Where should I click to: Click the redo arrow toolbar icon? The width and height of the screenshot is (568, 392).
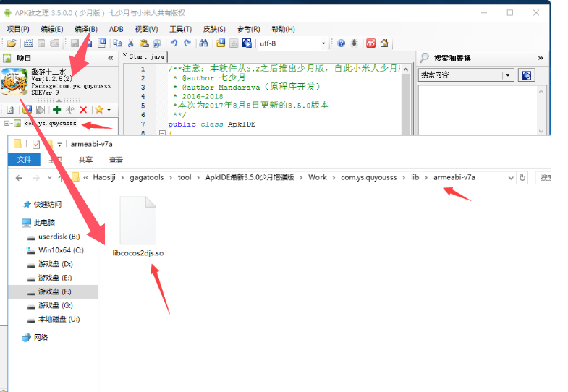(x=187, y=43)
